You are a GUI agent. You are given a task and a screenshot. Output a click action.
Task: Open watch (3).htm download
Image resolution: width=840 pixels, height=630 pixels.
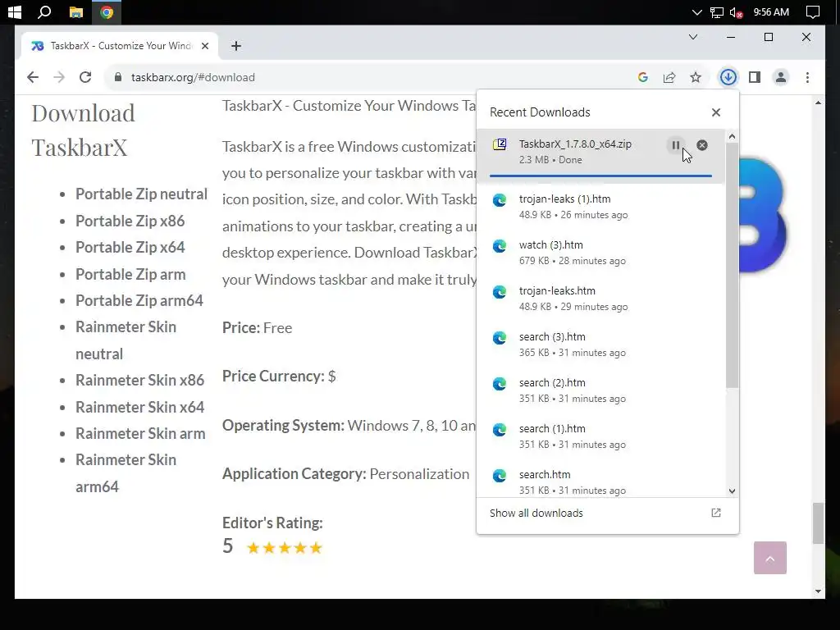[x=600, y=253]
